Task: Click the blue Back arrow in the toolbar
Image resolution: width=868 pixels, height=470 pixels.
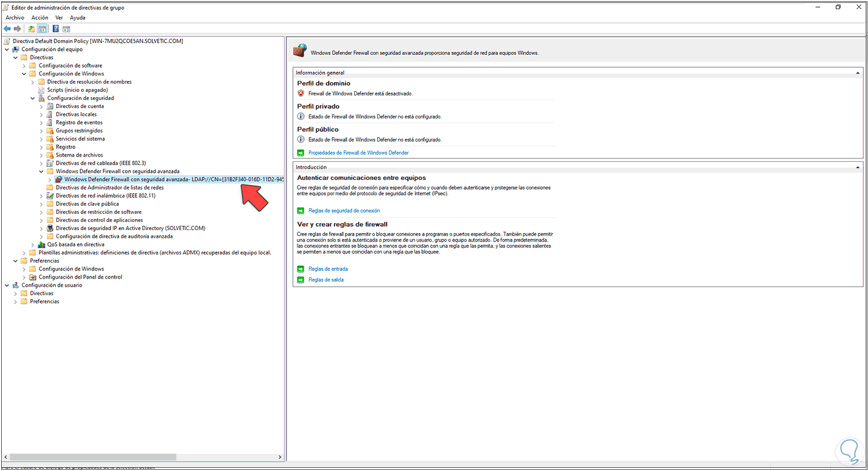Action: coord(7,29)
